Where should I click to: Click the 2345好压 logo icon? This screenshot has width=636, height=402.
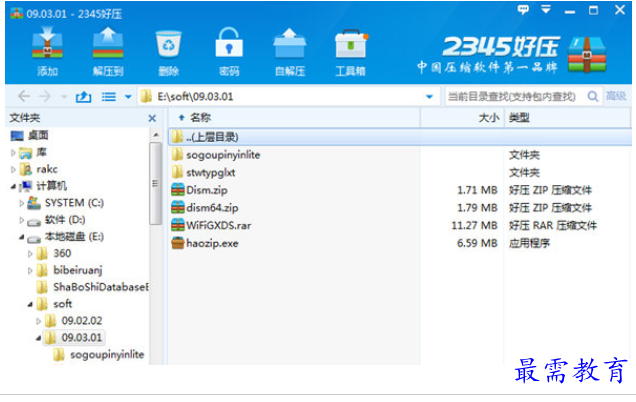(x=587, y=54)
